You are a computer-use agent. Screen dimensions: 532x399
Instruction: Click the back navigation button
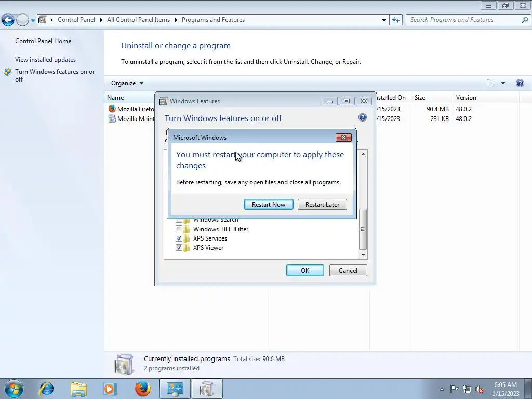click(8, 20)
